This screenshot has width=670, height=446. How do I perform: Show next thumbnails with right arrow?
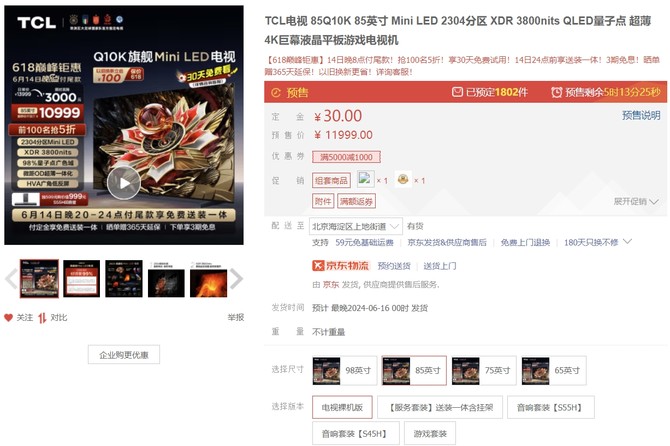pos(236,279)
